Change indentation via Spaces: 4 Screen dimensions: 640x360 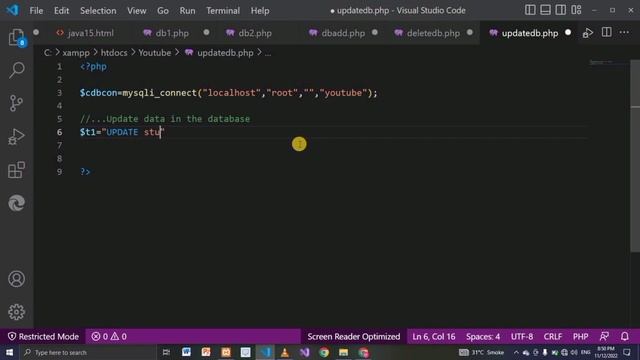coord(483,337)
